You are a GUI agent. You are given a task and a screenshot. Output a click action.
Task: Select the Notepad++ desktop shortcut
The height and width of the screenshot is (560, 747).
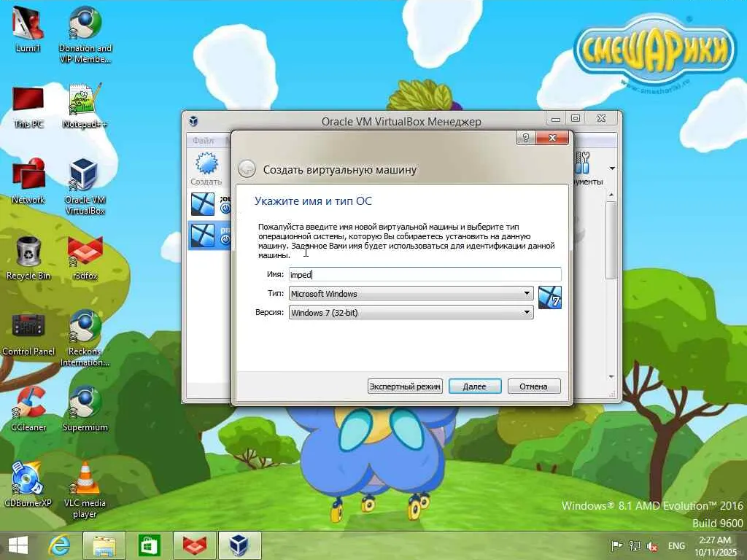click(85, 106)
